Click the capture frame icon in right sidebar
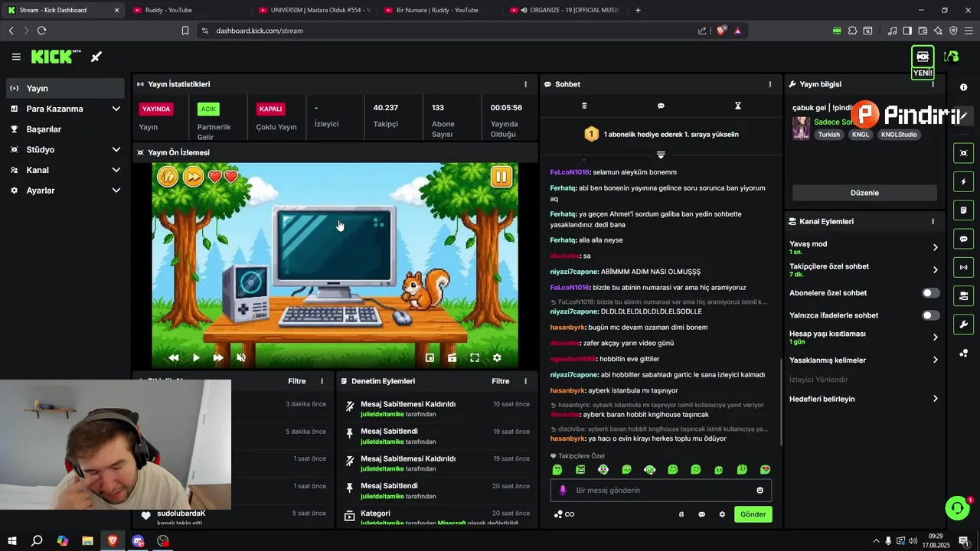The height and width of the screenshot is (551, 980). click(x=963, y=153)
